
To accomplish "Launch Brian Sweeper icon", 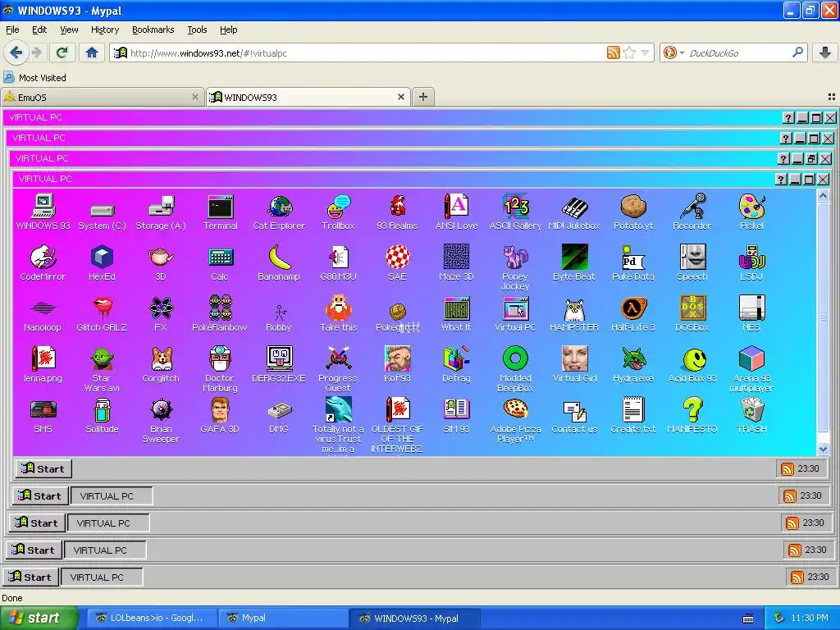I will (x=161, y=420).
